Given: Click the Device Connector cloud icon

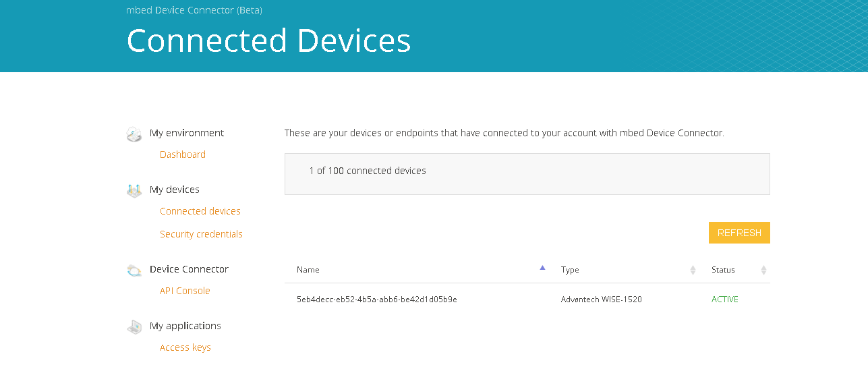Looking at the screenshot, I should coord(134,270).
